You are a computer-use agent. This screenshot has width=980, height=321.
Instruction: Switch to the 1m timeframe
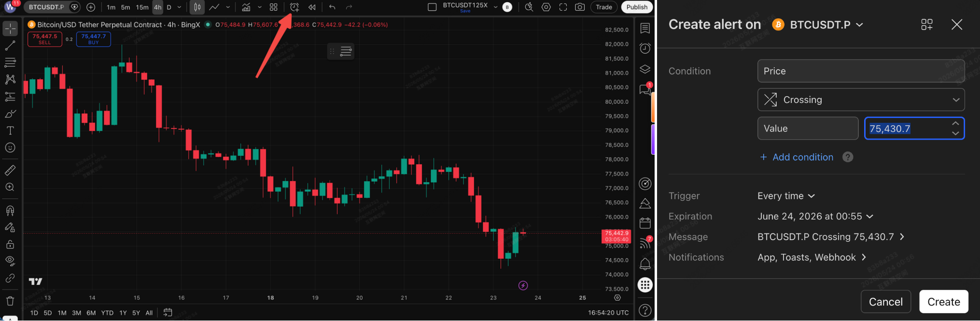click(111, 7)
